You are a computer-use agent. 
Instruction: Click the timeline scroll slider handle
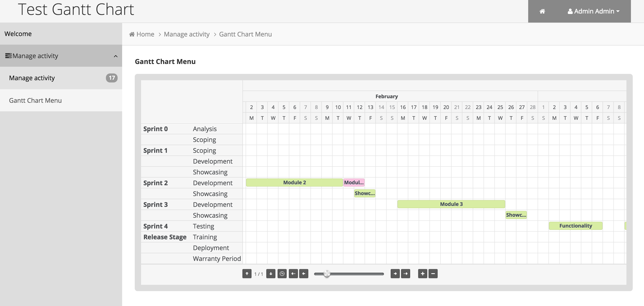pos(327,274)
